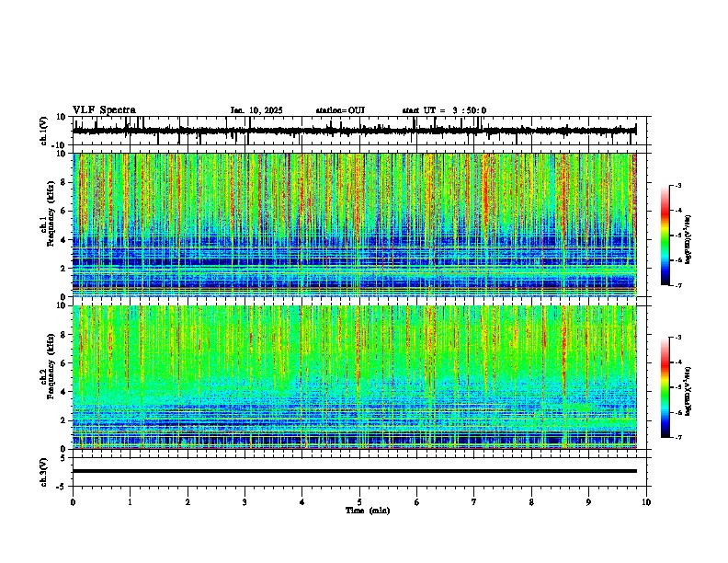Click the "6" tick on ch.2 spectrogram frequency axis
Image resolution: width=728 pixels, height=563 pixels.
point(63,363)
